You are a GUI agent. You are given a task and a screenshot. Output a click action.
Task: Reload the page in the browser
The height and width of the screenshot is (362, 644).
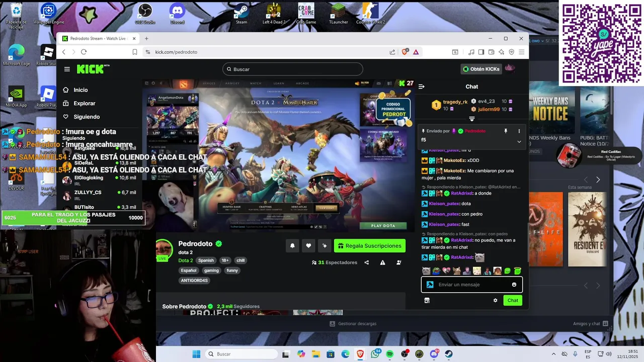click(84, 52)
